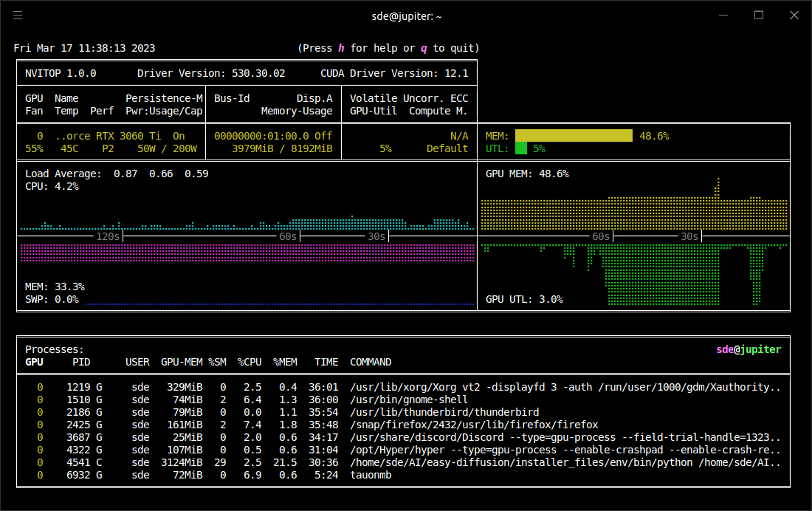Open the terminal hamburger menu
Image resolution: width=812 pixels, height=511 pixels.
18,16
